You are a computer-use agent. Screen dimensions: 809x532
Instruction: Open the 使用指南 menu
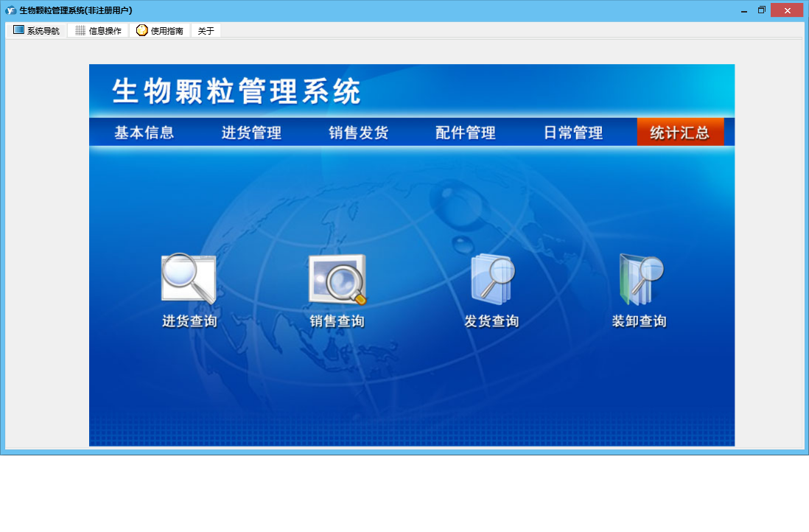[160, 31]
